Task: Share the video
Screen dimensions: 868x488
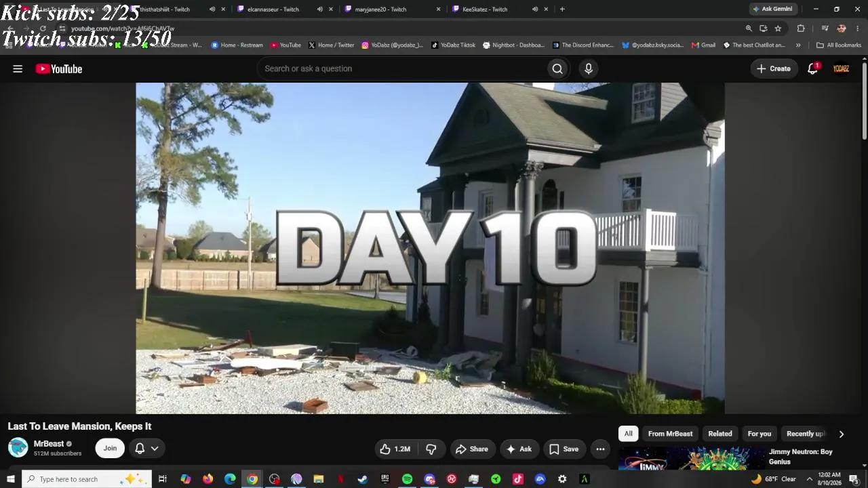Action: click(472, 449)
